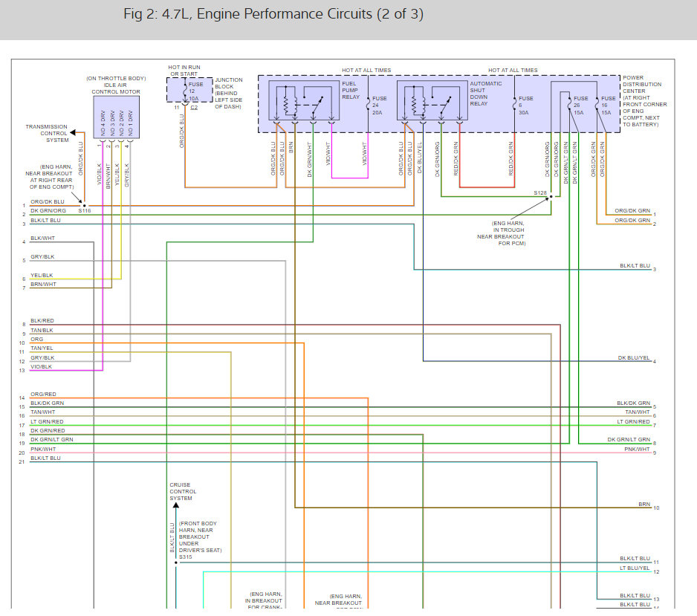Screen dimensions: 697x616
Task: Select the 'HOT IN RUN OR START' text
Action: coord(184,71)
